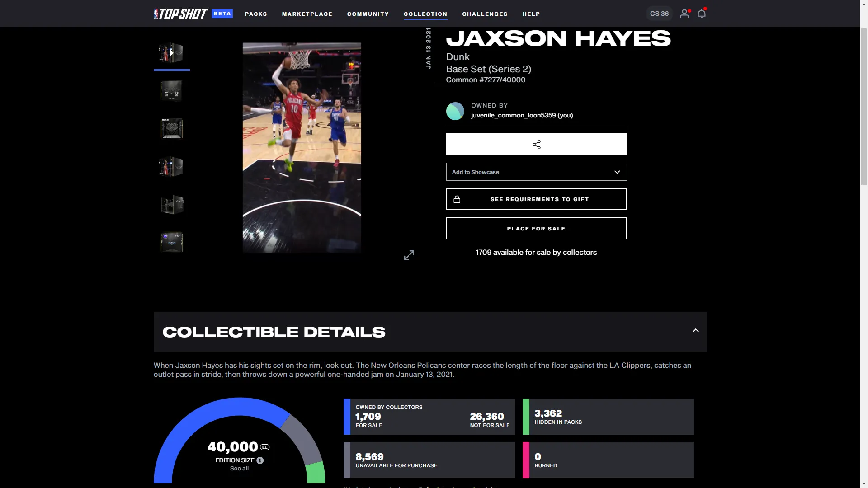Select the third video thumbnail in sidebar
Viewport: 868px width, 488px height.
point(171,128)
